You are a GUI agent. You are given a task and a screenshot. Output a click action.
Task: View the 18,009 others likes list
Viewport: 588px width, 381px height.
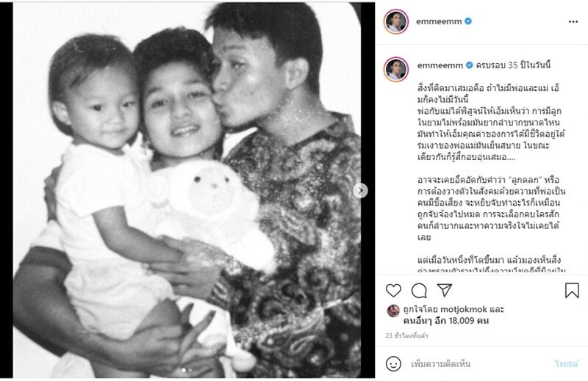point(446,321)
